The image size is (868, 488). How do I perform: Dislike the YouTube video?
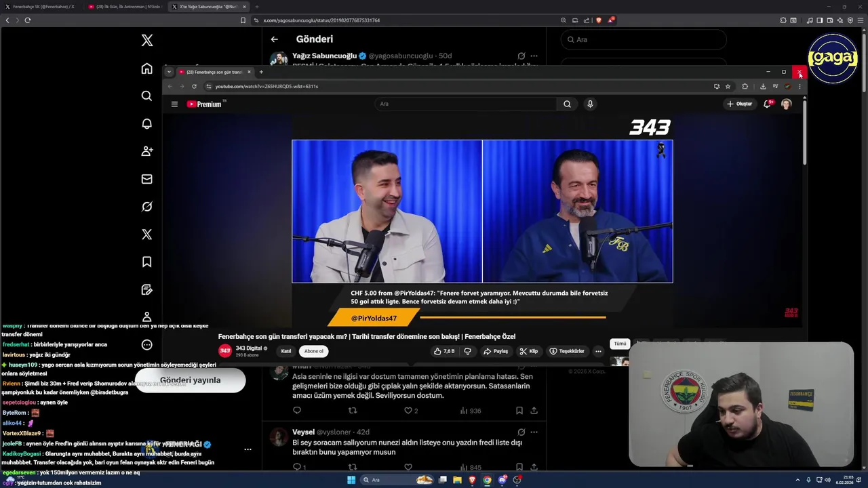click(467, 351)
